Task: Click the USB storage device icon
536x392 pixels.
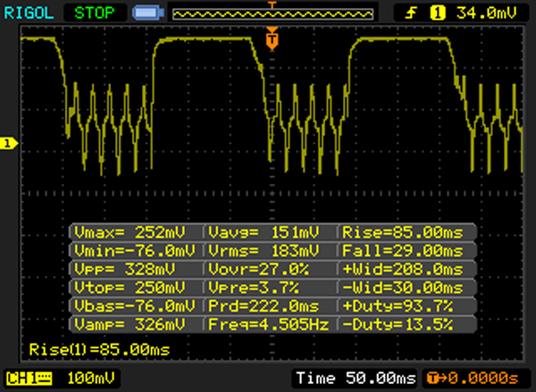Action: (148, 13)
